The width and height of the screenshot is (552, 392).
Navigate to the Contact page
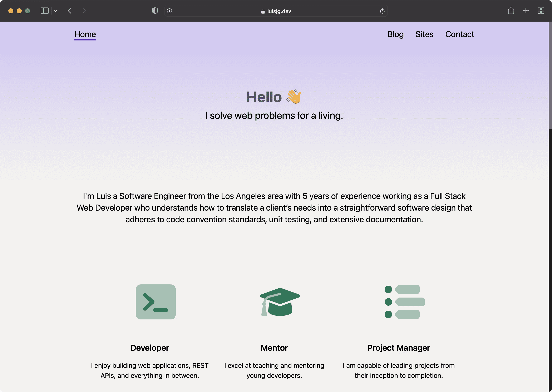pyautogui.click(x=460, y=34)
